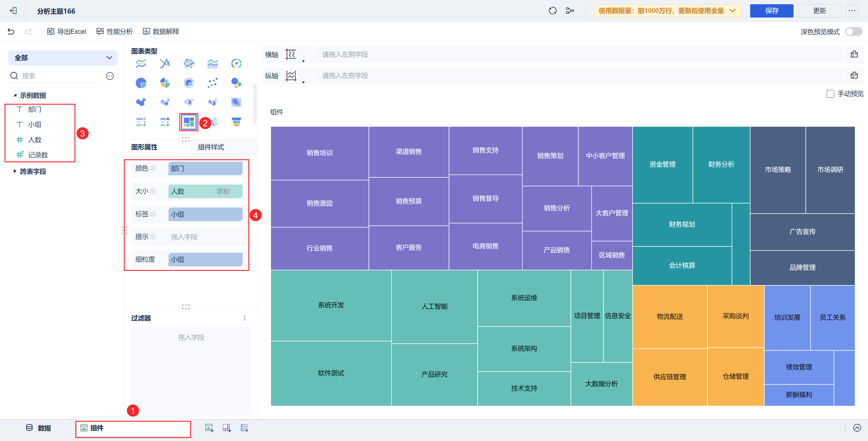Collapse the 示例数据 tree node

pos(15,95)
